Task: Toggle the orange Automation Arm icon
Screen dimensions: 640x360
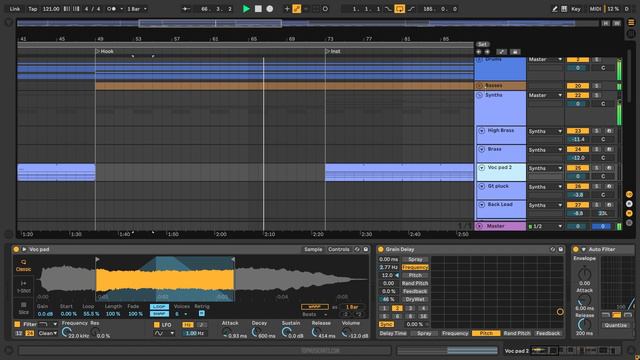Action: click(x=297, y=9)
